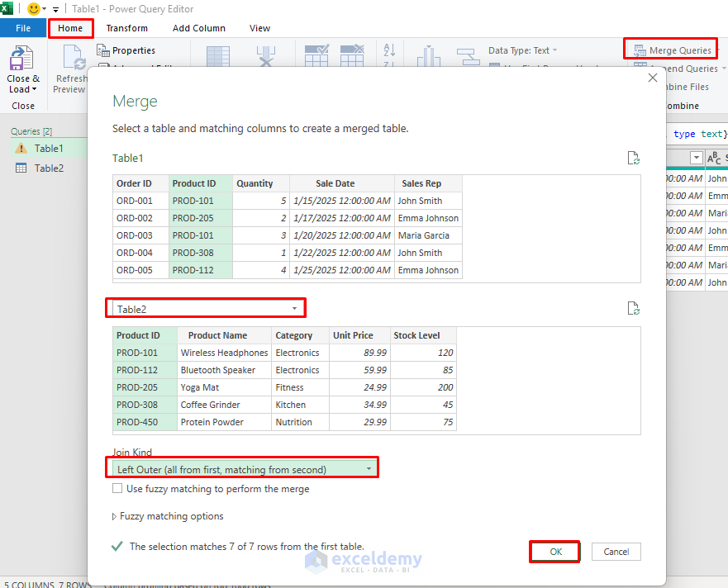
Task: Click the Sort Ascending A-Z icon
Action: (389, 50)
